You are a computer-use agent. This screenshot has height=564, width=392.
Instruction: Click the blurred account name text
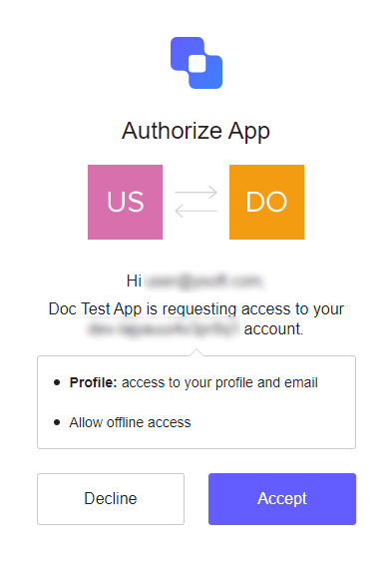click(x=164, y=328)
